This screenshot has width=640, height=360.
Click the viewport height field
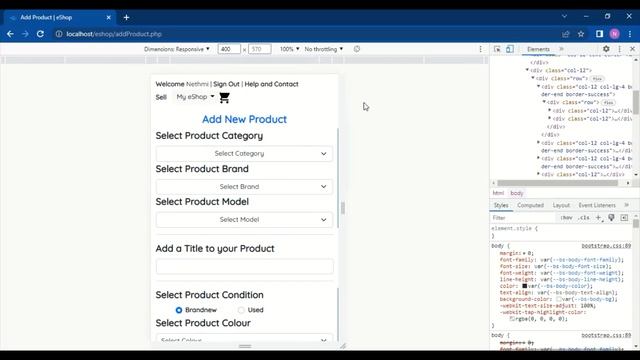260,49
